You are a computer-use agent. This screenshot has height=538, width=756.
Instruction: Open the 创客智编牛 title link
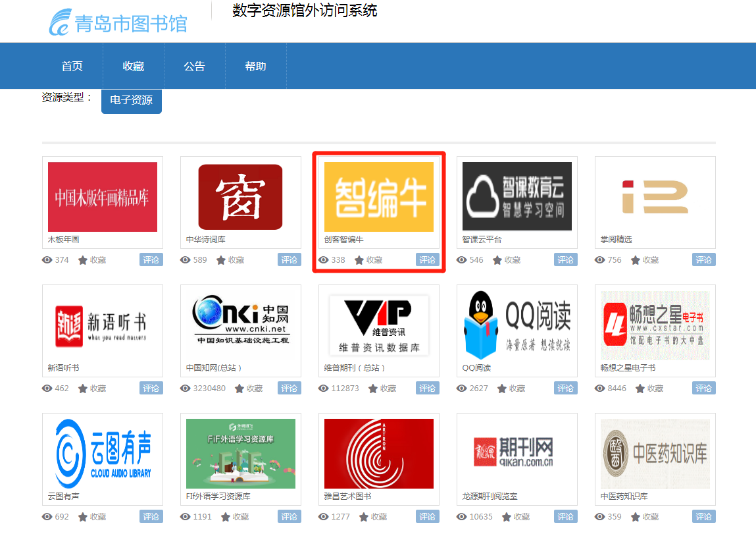click(x=343, y=239)
